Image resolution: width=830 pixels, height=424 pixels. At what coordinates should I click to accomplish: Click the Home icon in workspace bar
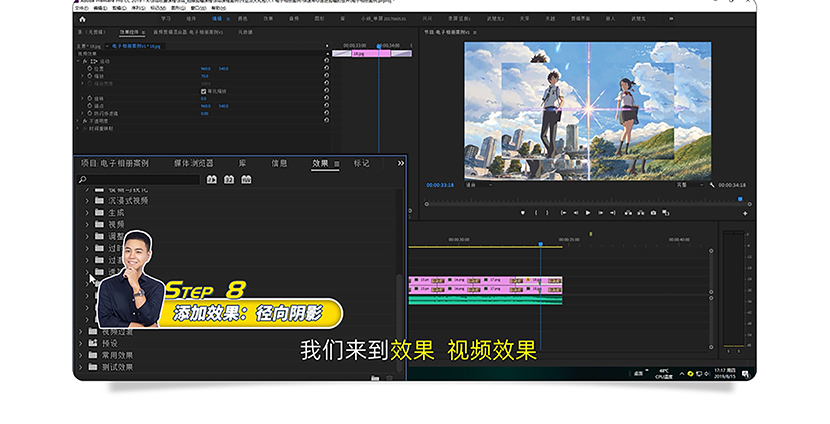(x=82, y=19)
